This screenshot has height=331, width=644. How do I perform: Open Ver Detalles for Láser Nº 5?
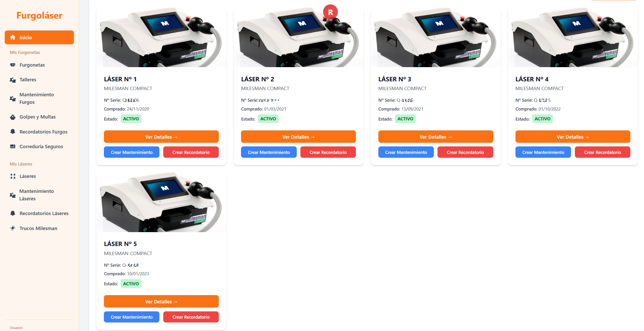point(161,302)
